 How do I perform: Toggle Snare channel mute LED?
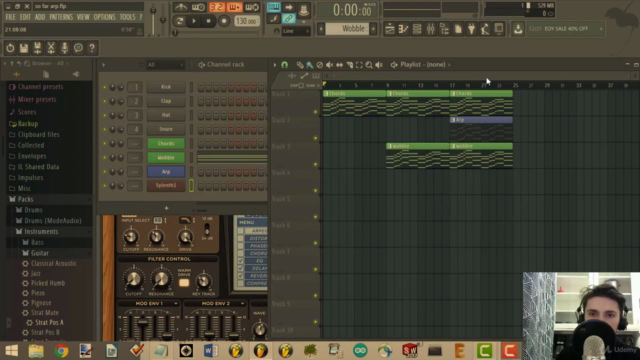(x=104, y=129)
